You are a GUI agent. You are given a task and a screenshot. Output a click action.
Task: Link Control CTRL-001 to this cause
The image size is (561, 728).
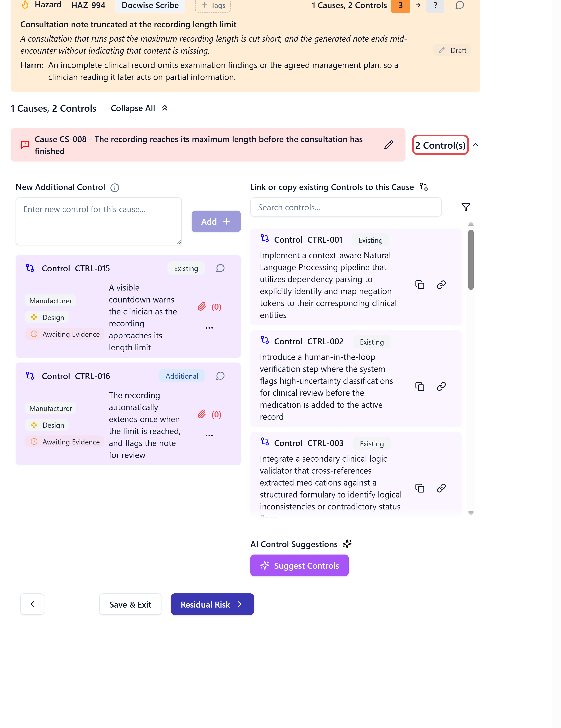441,285
